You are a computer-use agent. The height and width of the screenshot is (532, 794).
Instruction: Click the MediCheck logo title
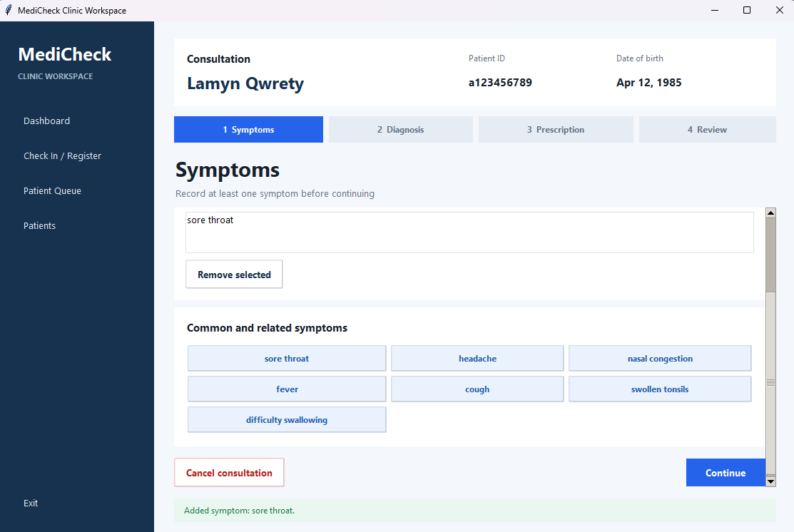coord(65,55)
